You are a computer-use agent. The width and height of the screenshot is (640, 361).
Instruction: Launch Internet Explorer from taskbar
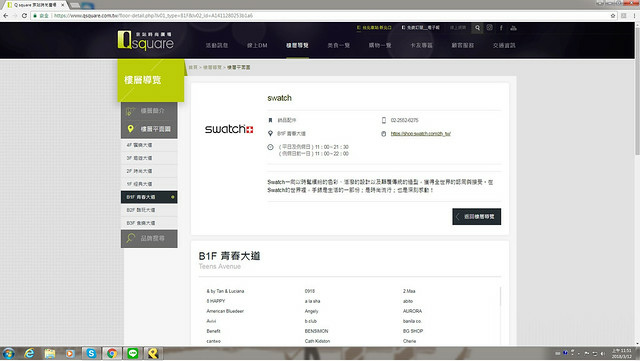click(x=29, y=353)
